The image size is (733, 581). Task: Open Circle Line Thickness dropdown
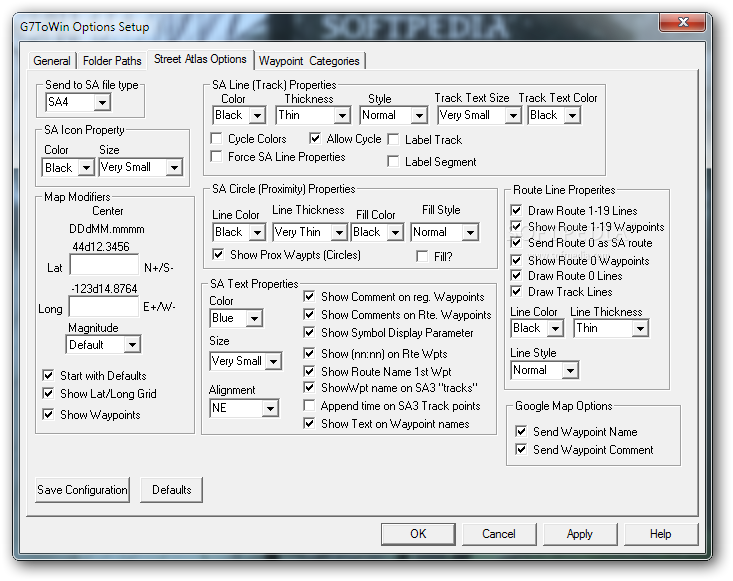click(x=310, y=232)
